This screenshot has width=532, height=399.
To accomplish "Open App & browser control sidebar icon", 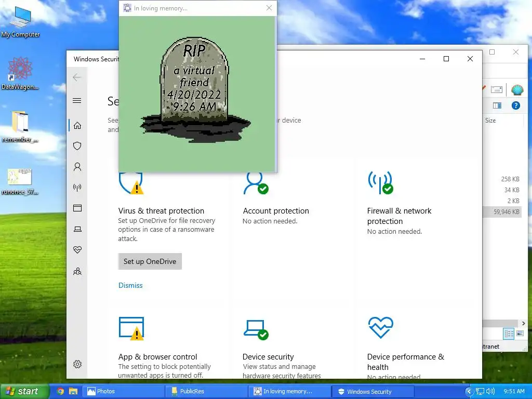I will [x=77, y=208].
